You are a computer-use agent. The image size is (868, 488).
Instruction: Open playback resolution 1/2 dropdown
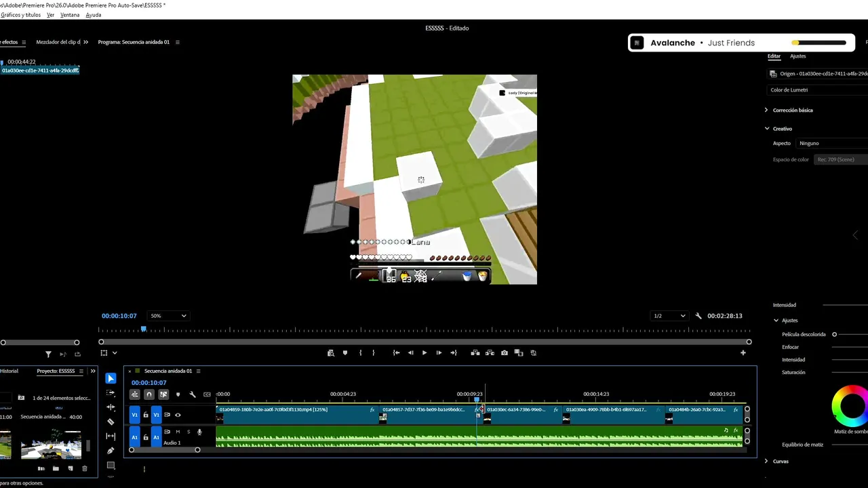point(669,316)
